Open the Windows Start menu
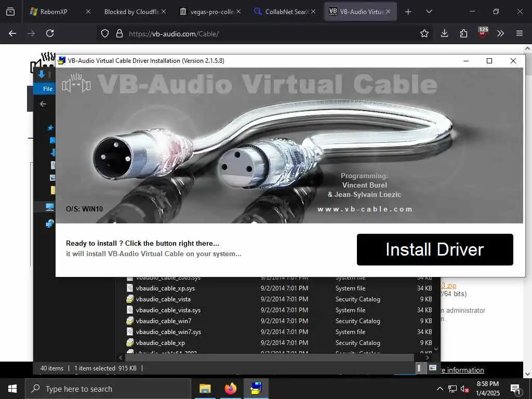The height and width of the screenshot is (399, 532). (12, 389)
